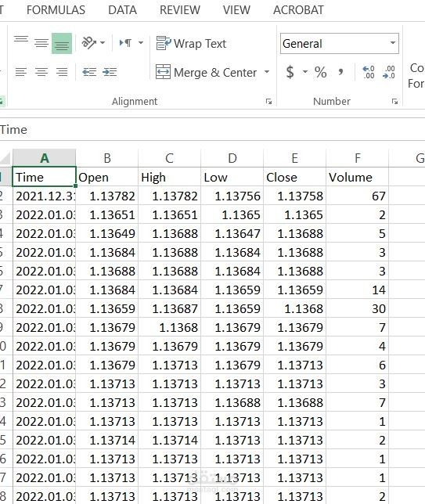Screen dimensions: 425x504
Task: Switch to the REVIEW tab
Action: pyautogui.click(x=180, y=10)
